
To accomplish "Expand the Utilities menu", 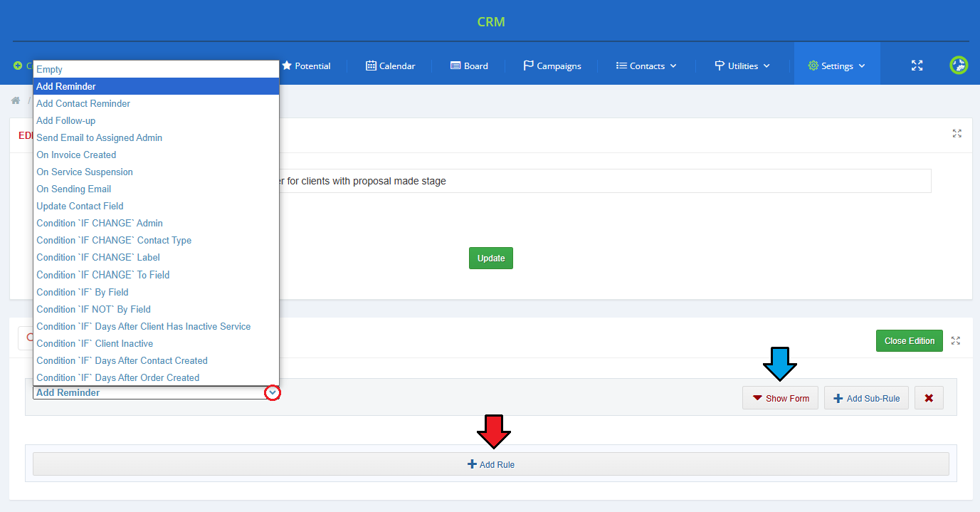I will click(742, 66).
